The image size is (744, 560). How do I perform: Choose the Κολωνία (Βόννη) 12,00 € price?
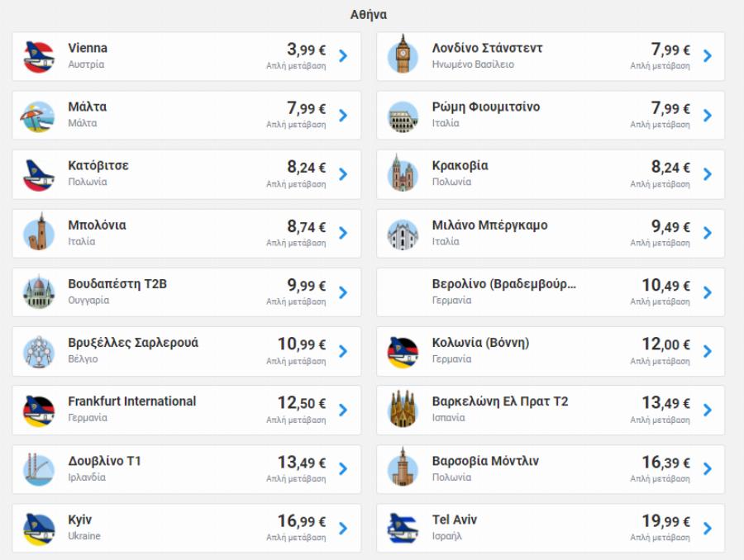click(666, 344)
